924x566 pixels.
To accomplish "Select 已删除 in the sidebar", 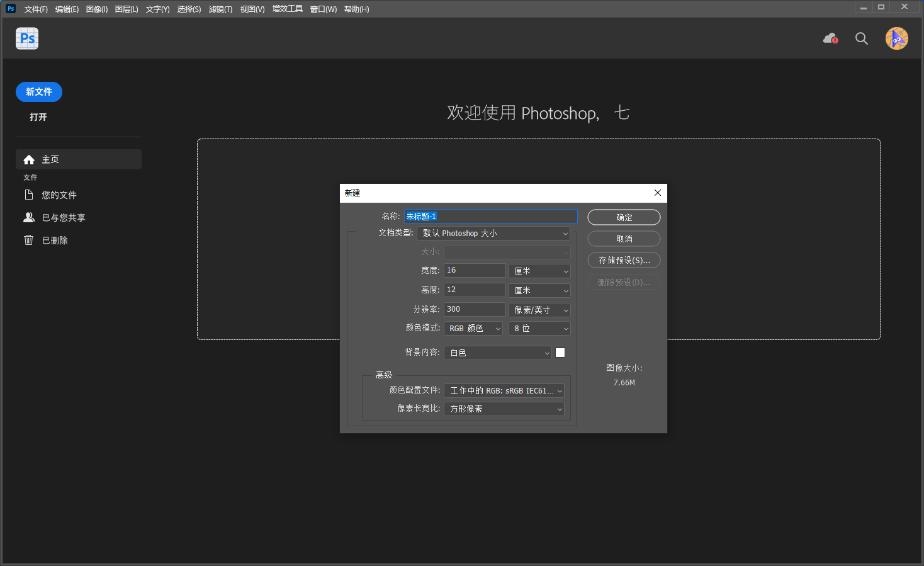I will (x=79, y=241).
